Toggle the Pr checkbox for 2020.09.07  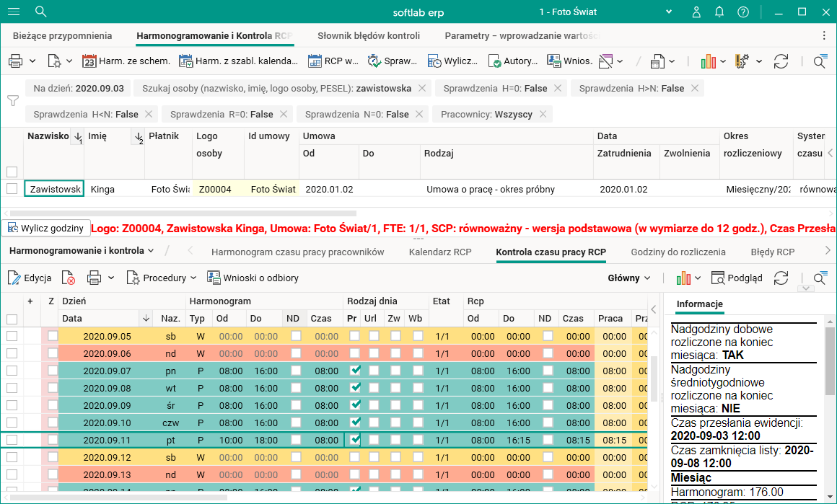point(354,371)
